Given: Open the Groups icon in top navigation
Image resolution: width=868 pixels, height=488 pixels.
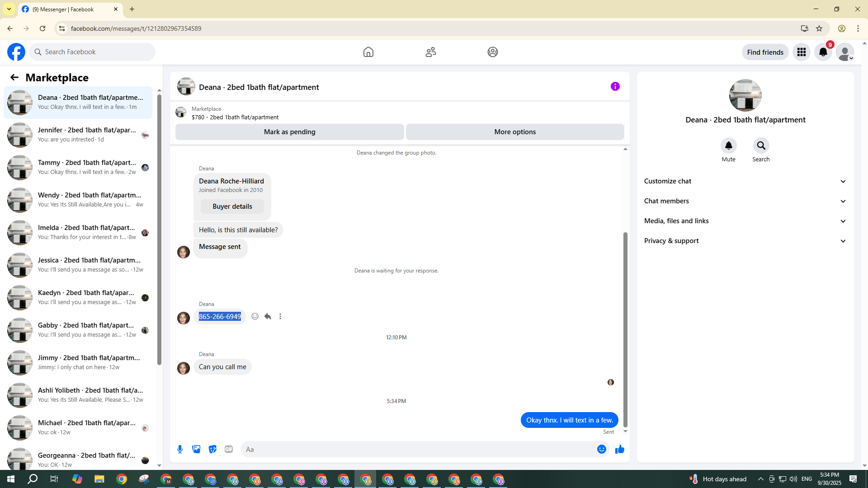Looking at the screenshot, I should pyautogui.click(x=493, y=52).
